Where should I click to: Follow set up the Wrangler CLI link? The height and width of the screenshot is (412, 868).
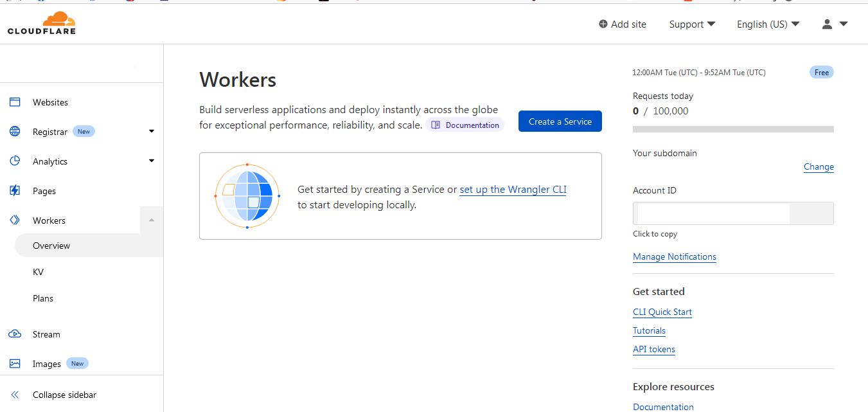point(513,190)
